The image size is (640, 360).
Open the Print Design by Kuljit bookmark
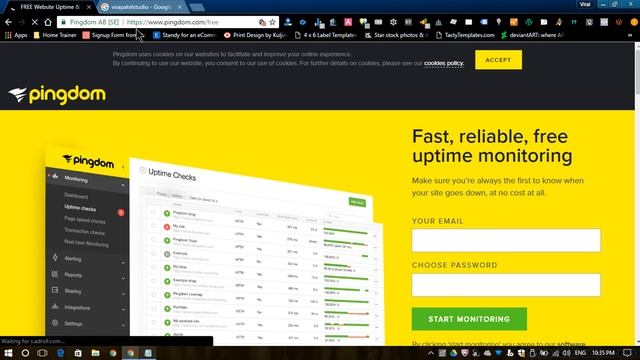pos(256,35)
